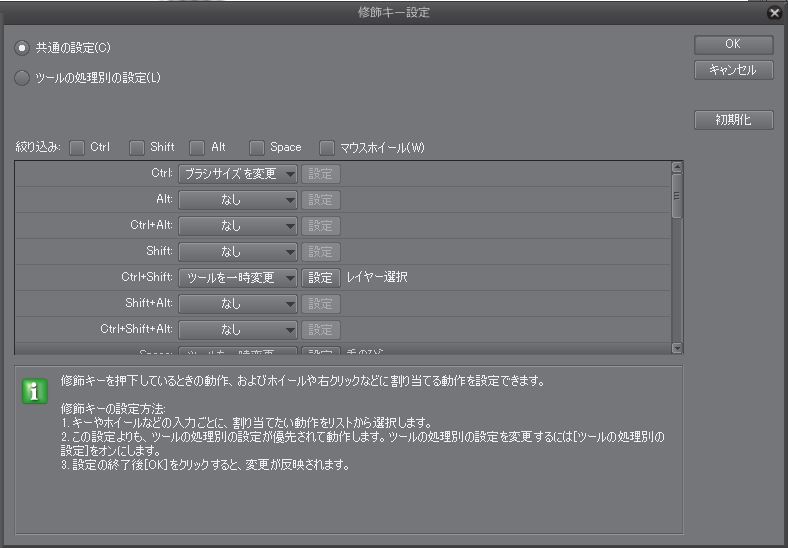Toggle the マウスホイール filter checkbox
The height and width of the screenshot is (548, 788).
coord(327,148)
